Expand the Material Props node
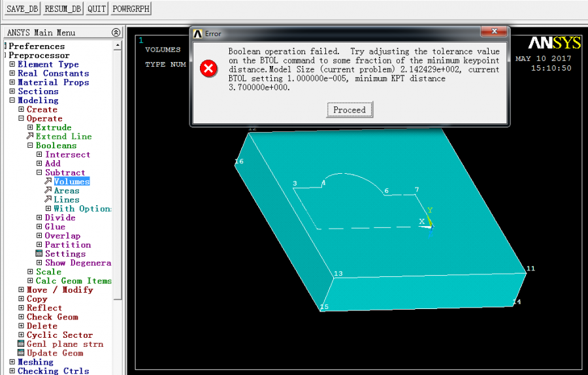This screenshot has height=375, width=588. (x=12, y=82)
